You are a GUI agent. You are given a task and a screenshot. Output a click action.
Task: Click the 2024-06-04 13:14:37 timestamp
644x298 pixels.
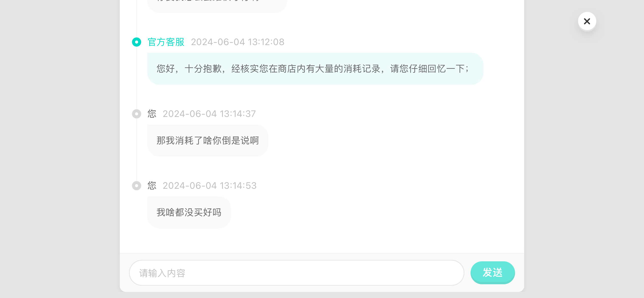(x=209, y=114)
